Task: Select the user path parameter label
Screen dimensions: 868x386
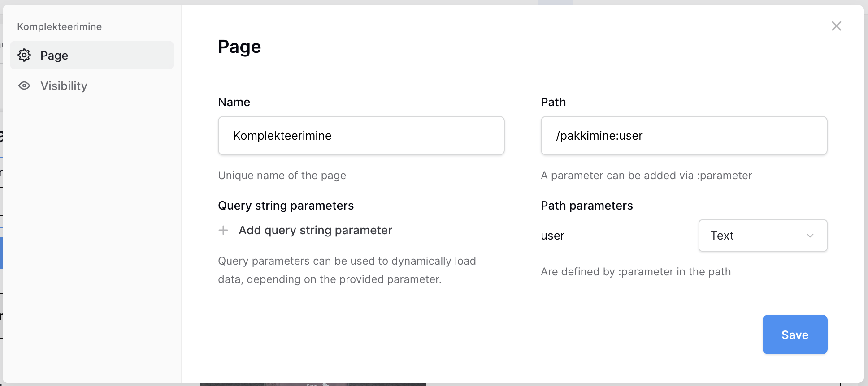Action: tap(552, 236)
